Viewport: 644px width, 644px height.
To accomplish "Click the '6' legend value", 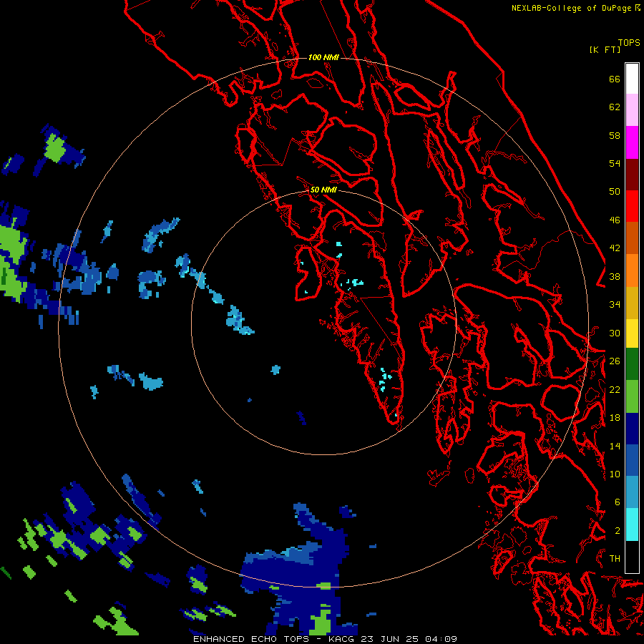I will (618, 502).
